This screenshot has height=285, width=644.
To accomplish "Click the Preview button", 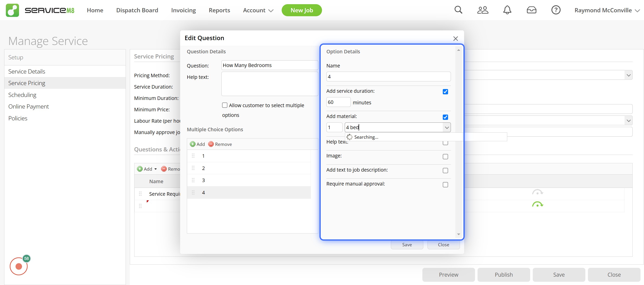I will point(449,275).
